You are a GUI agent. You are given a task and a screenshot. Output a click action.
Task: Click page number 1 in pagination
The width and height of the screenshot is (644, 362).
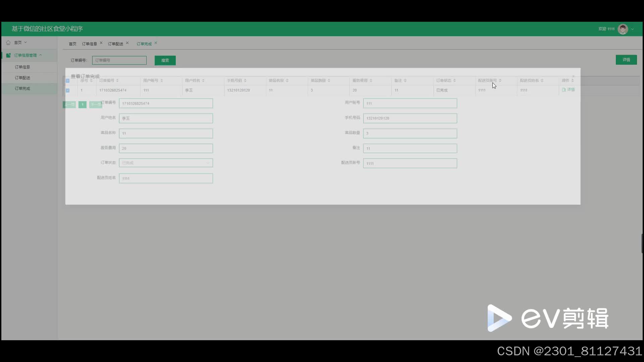[83, 105]
